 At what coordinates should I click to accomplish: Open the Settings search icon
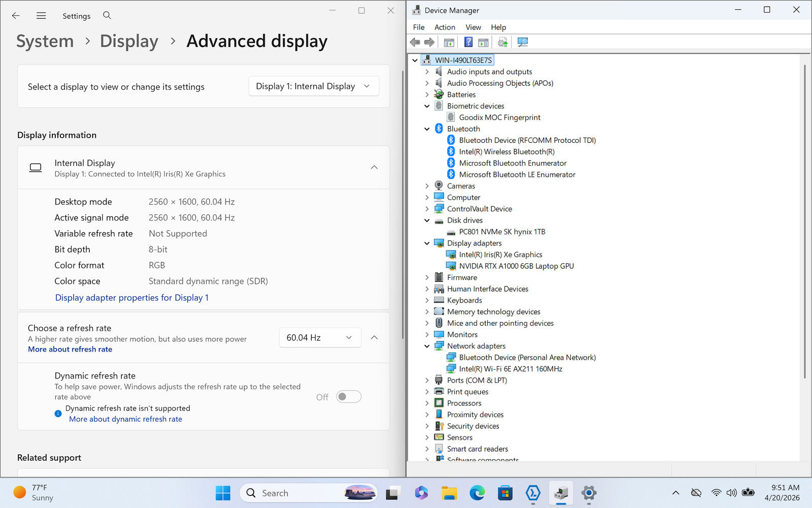pos(107,15)
